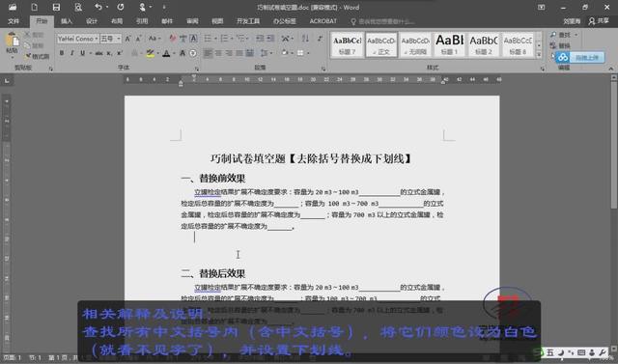Viewport: 618px width, 364px height.
Task: Toggle italic formatting
Action: (71, 53)
